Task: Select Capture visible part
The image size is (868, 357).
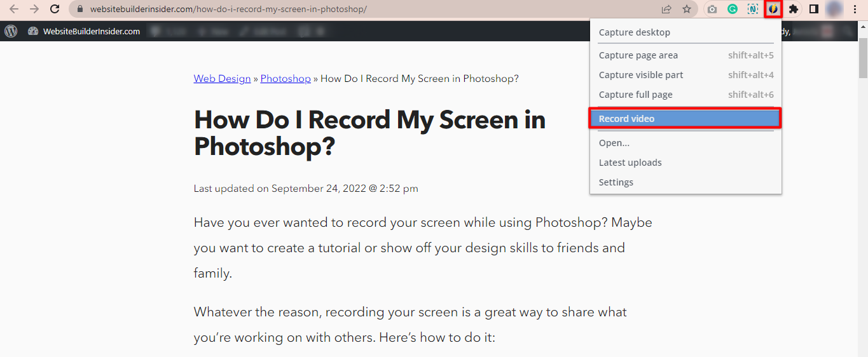Action: click(686, 75)
